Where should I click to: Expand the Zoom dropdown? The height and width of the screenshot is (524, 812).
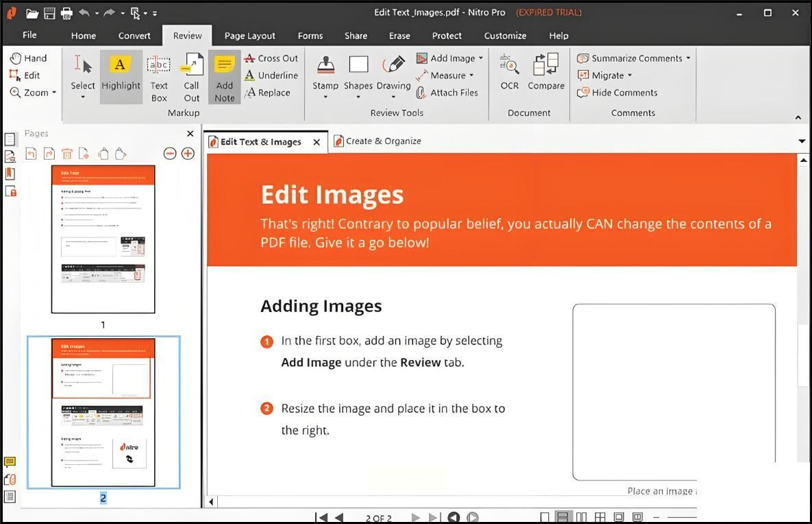53,93
